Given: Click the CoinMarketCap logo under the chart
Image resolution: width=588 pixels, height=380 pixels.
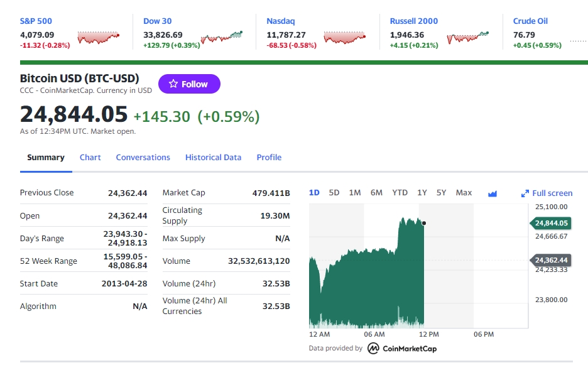Looking at the screenshot, I should coord(402,349).
